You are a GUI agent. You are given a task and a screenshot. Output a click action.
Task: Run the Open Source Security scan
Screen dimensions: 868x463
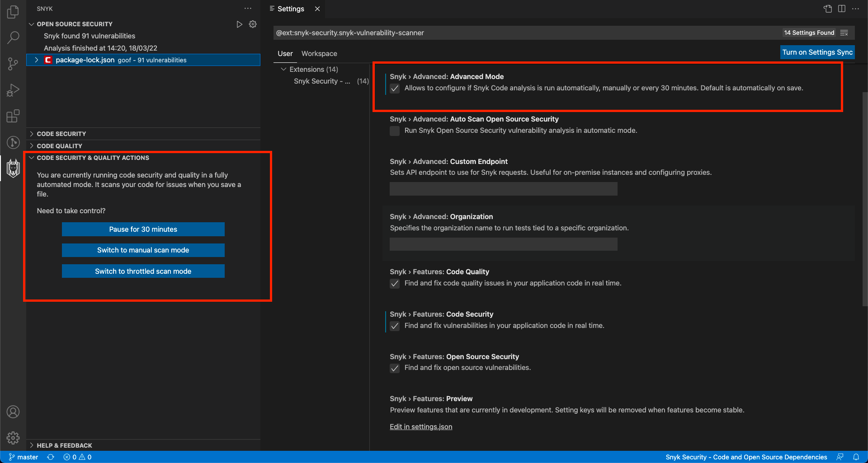(239, 24)
